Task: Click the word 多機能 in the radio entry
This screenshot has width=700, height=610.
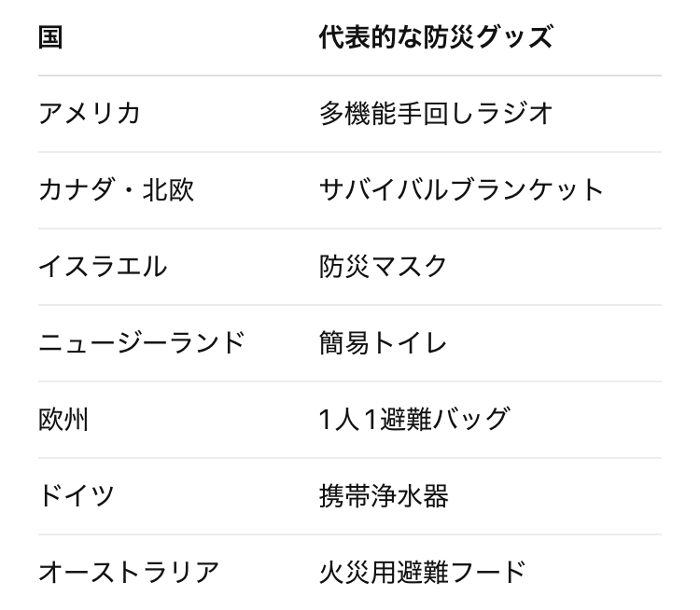Action: pos(354,114)
